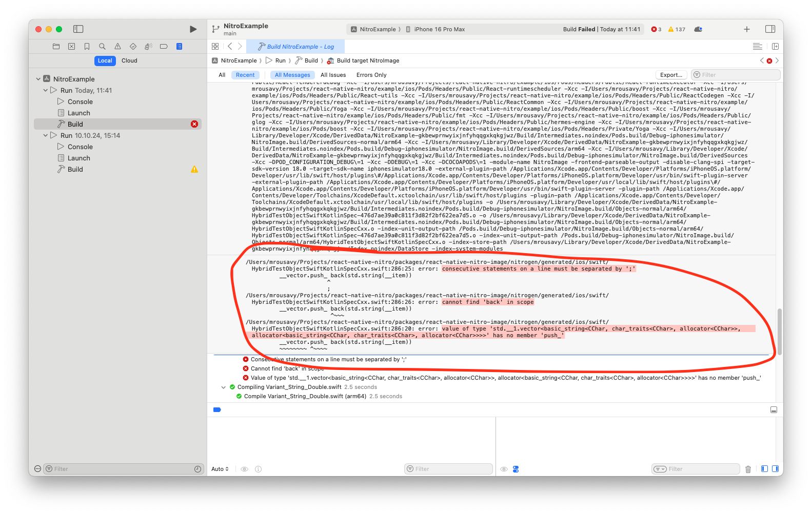The width and height of the screenshot is (812, 514).
Task: Select the Errors Only filter tab
Action: [x=371, y=75]
